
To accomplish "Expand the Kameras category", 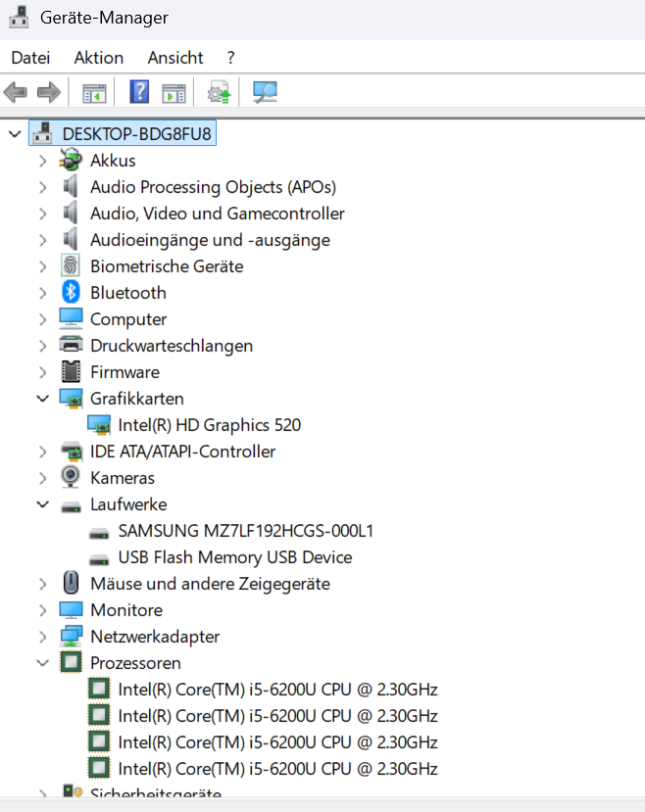I will (42, 478).
